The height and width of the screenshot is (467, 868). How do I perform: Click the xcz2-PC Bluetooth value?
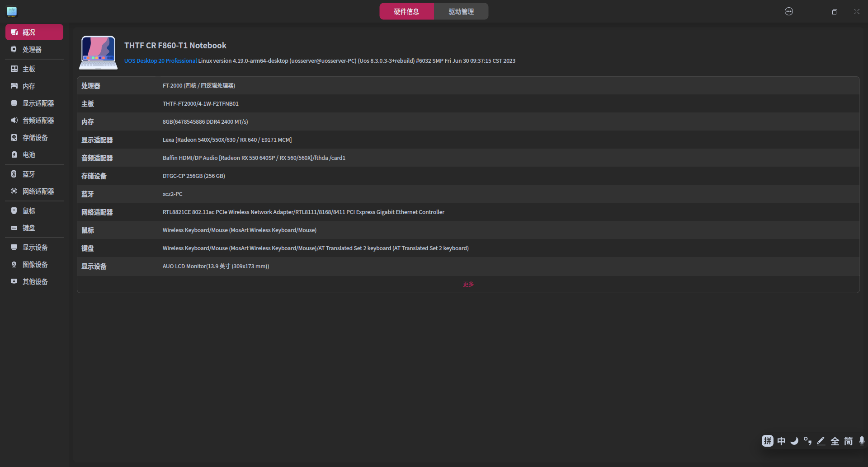tap(173, 194)
